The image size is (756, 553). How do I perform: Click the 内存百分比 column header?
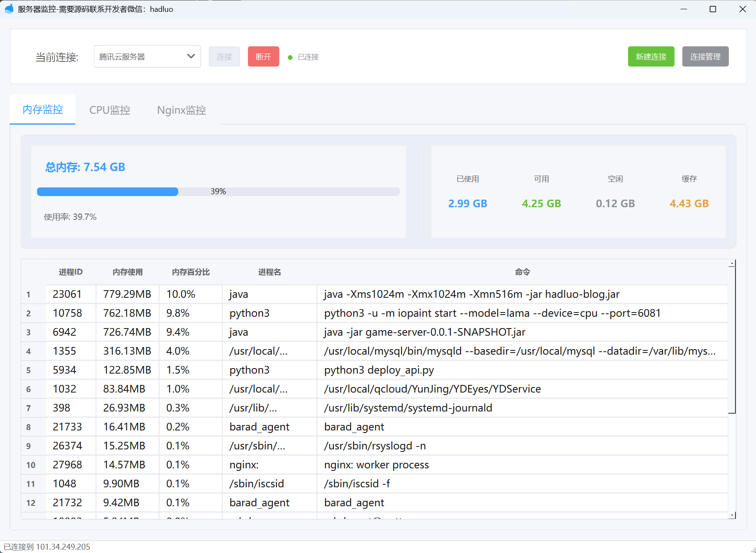pos(191,272)
